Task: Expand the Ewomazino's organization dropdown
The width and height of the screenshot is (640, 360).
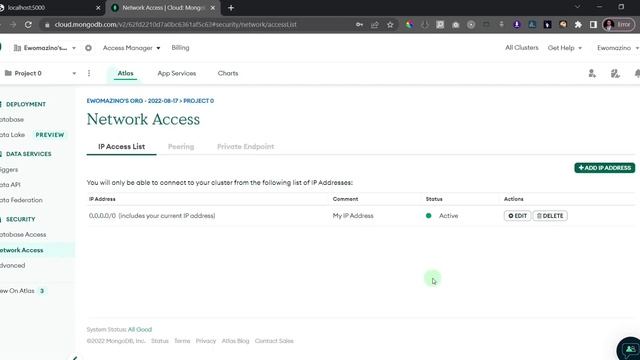Action: pos(74,48)
